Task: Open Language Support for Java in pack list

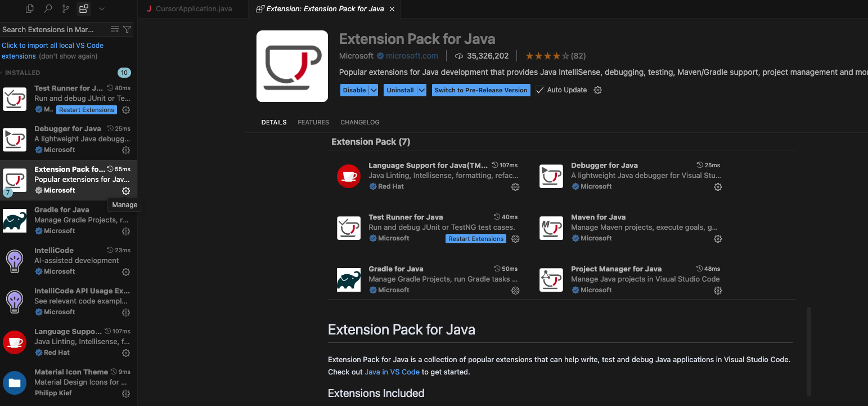Action: [428, 165]
